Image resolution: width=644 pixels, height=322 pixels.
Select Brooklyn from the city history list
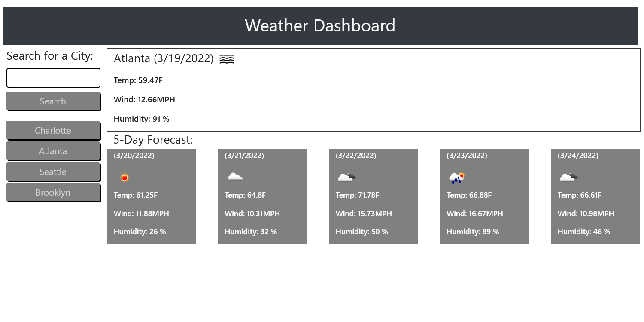tap(53, 192)
